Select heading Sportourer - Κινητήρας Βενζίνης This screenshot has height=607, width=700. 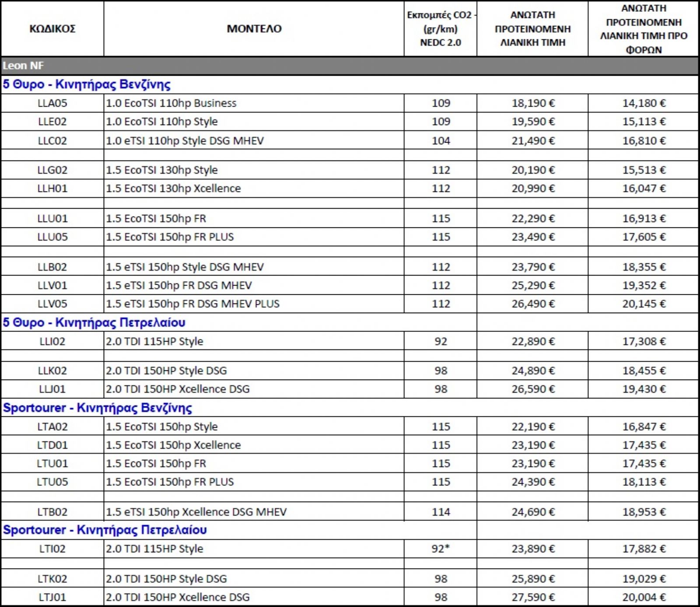tap(98, 408)
